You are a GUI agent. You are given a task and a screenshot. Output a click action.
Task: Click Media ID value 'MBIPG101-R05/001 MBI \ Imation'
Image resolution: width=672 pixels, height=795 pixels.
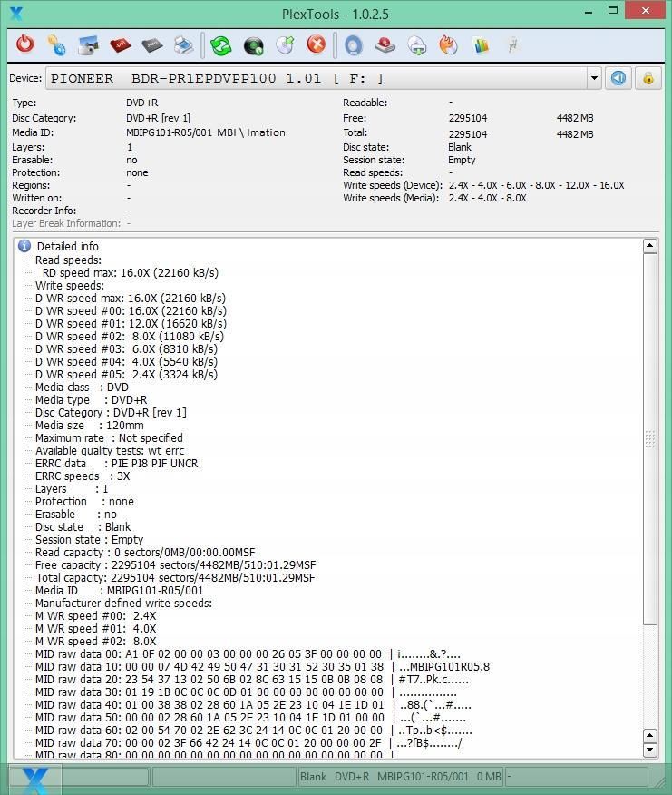click(206, 132)
